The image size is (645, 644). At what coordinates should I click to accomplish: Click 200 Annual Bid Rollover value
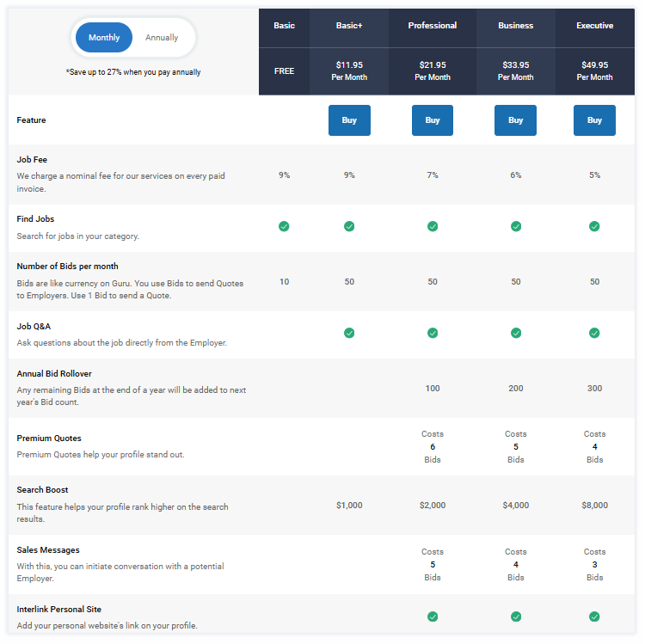[x=516, y=389]
